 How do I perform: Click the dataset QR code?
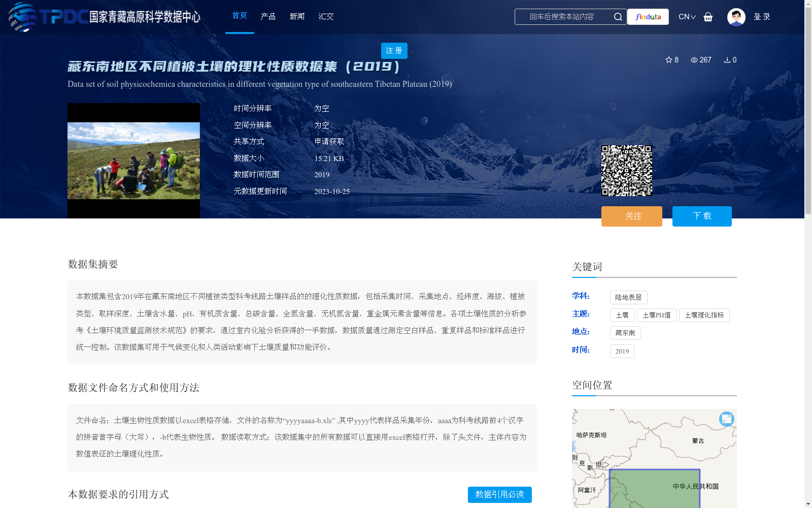[x=627, y=171]
